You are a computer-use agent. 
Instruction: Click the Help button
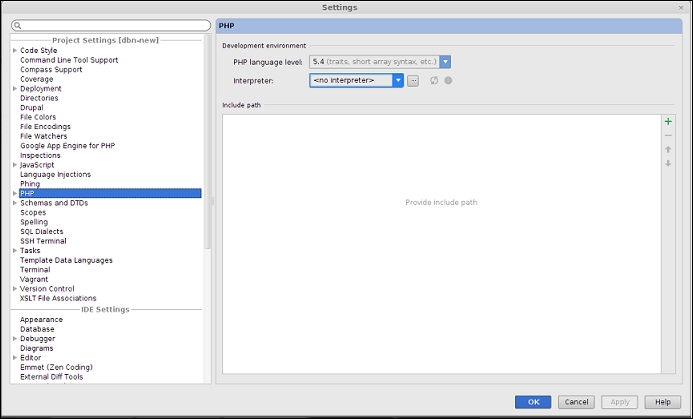click(662, 402)
